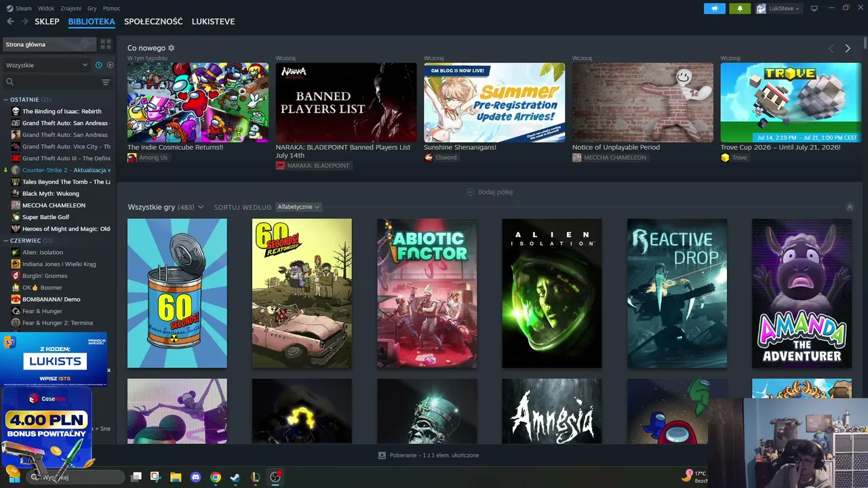868x488 pixels.
Task: Open the Amanda the Adventurer cover
Action: click(802, 293)
